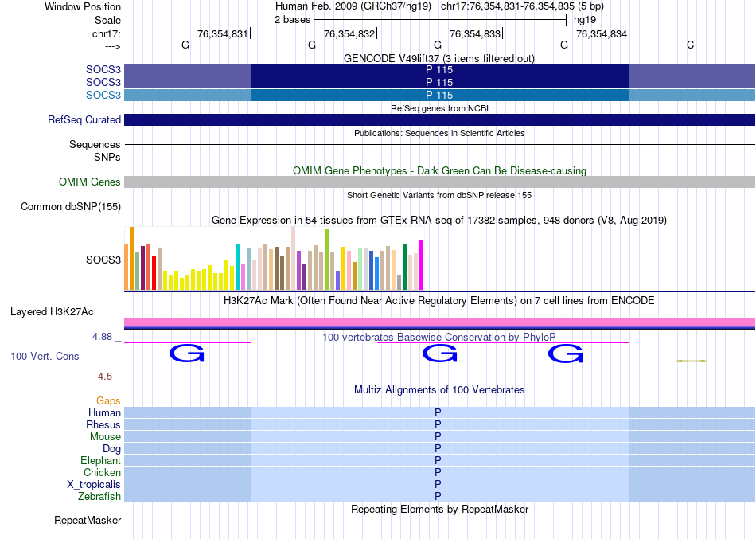Screen dimensions: 756x539
Task: Click the Layered H3K27Ac track label
Action: [52, 312]
